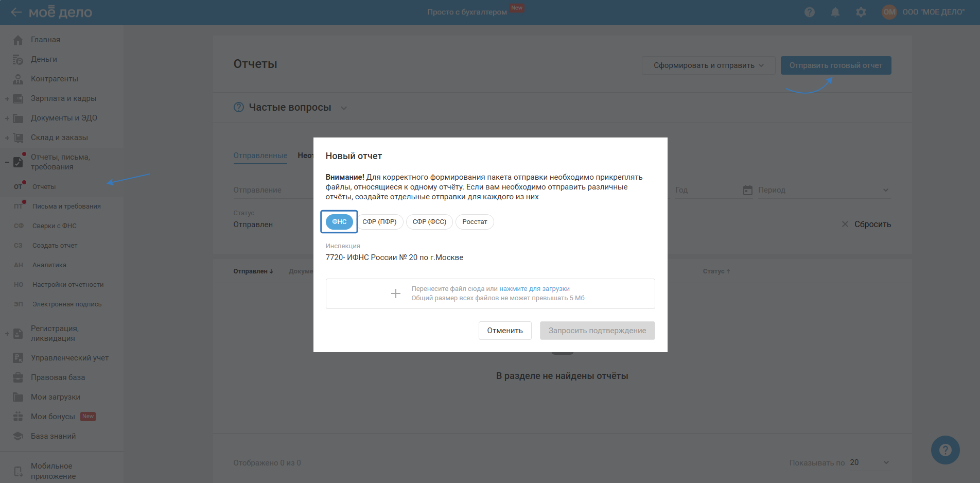This screenshot has height=483, width=980.
Task: Expand the Регистрация, ликвидация menu
Action: coord(7,333)
